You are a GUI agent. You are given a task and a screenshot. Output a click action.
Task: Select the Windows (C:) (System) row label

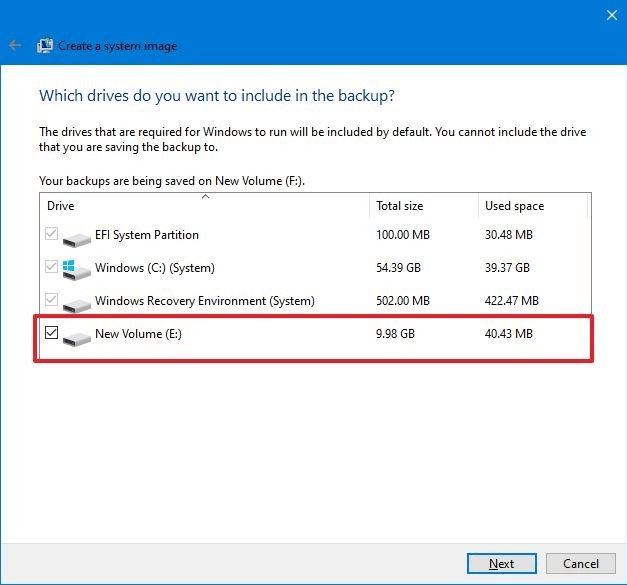pyautogui.click(x=154, y=268)
